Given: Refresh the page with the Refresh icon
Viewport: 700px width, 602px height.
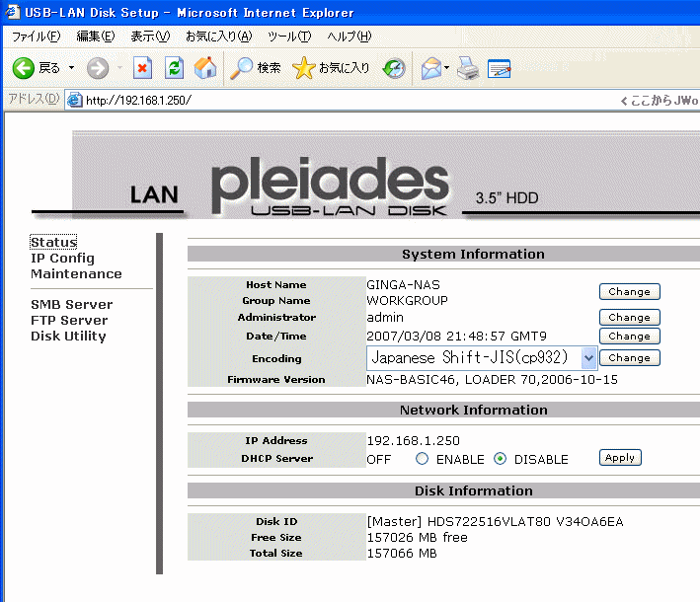Looking at the screenshot, I should [x=174, y=68].
